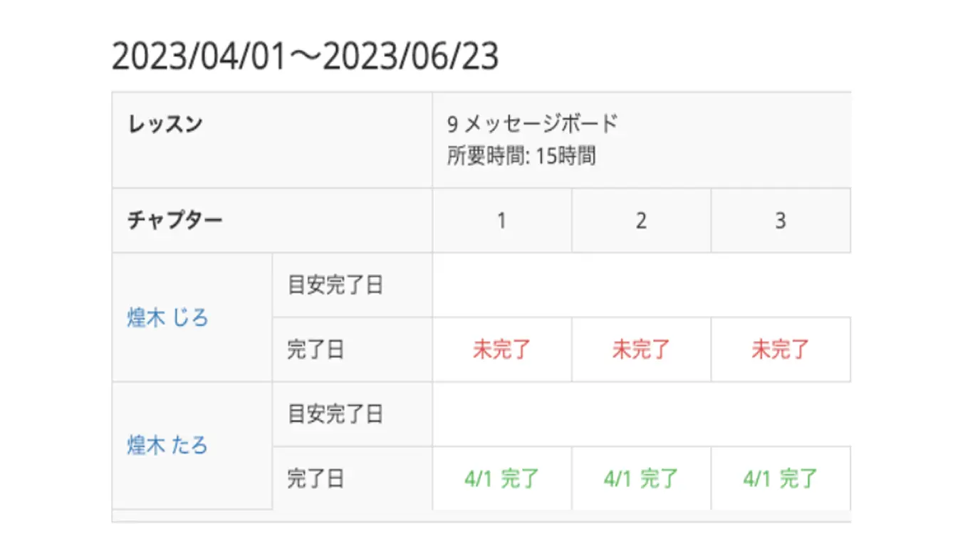Screen dimensions: 980x551
Task: Open 煌木 たろ student profile link
Action: pos(167,446)
